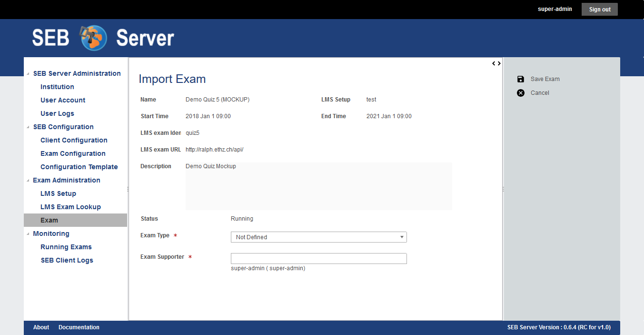
Task: Open Running Exams under Monitoring
Action: 66,247
